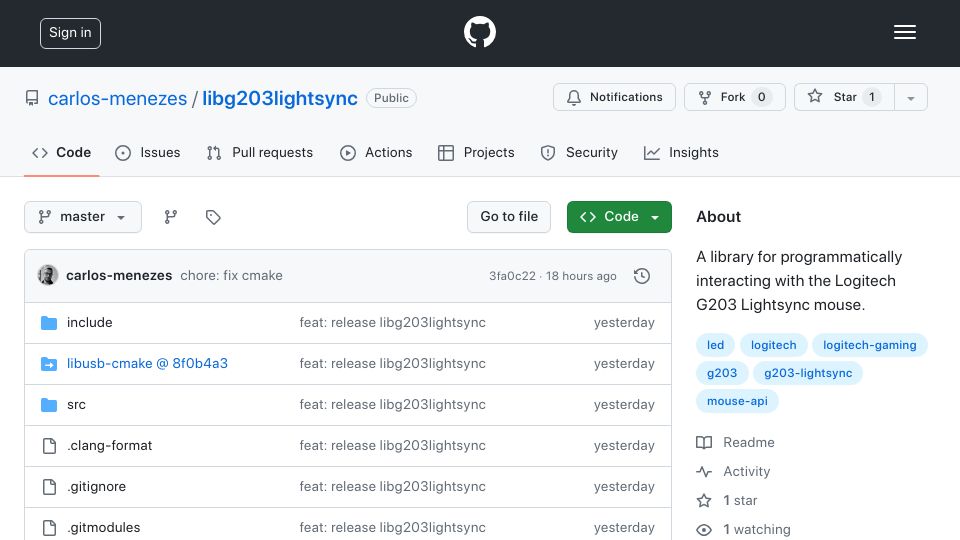Screen dimensions: 960x540
Task: Expand the green Code dropdown
Action: (x=619, y=217)
